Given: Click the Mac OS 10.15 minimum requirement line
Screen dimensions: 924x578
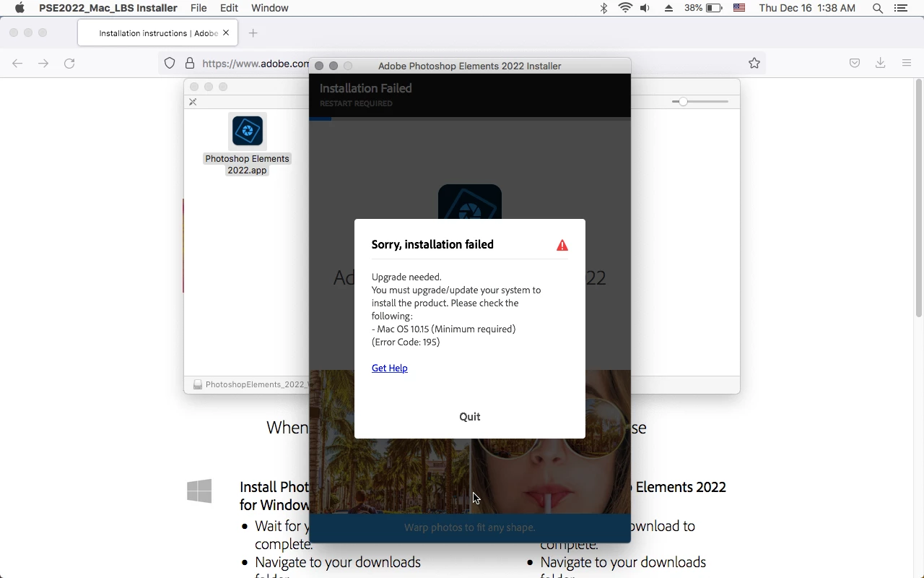Looking at the screenshot, I should point(444,329).
